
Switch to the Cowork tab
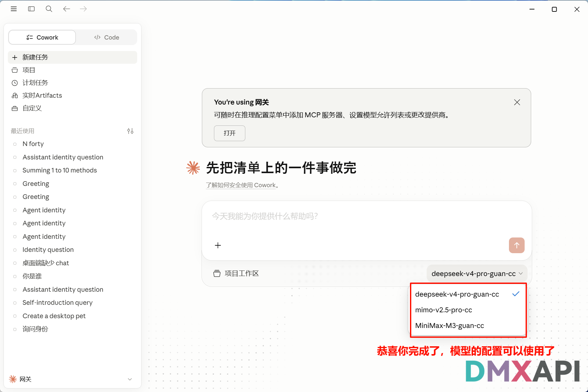click(x=42, y=37)
